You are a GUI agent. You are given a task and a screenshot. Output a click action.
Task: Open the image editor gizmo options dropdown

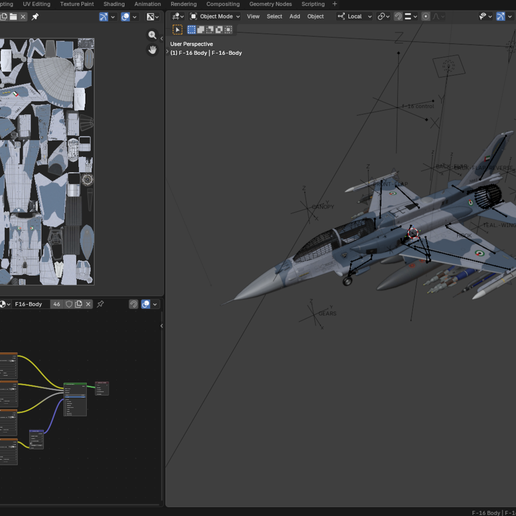tap(113, 17)
